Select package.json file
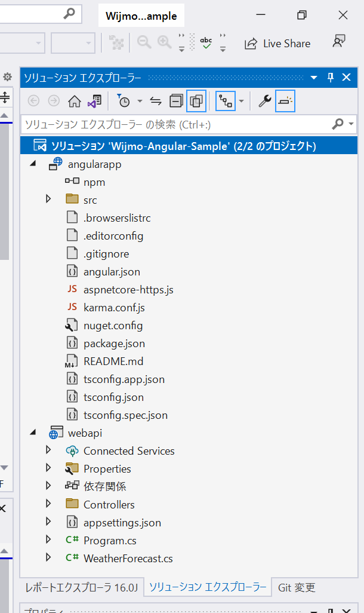 tap(114, 344)
